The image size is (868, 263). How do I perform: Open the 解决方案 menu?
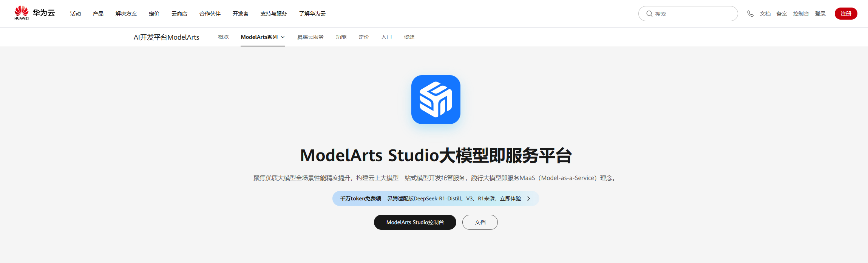pyautogui.click(x=126, y=14)
